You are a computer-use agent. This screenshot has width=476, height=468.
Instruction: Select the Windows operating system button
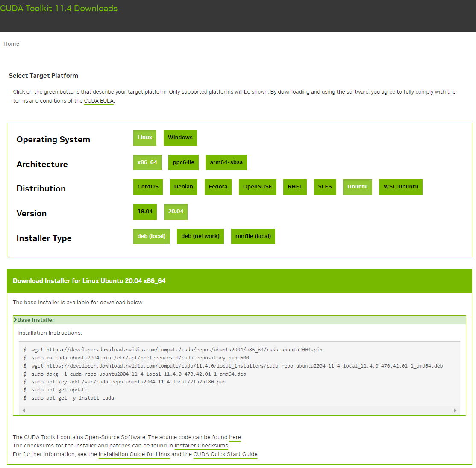coord(180,138)
